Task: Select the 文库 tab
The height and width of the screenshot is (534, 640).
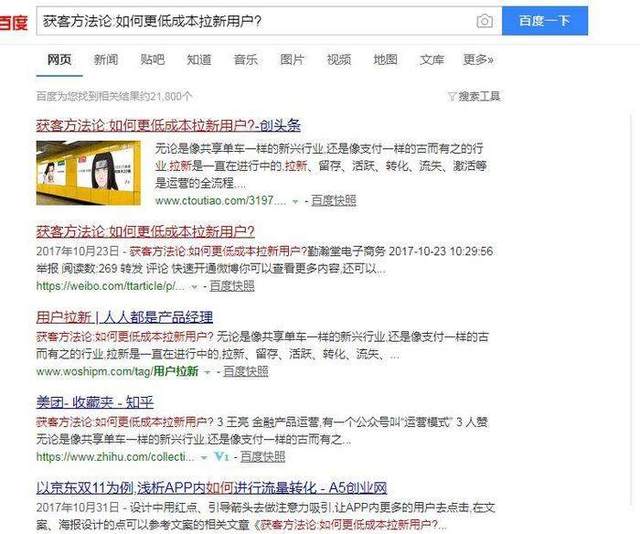Action: (x=432, y=60)
